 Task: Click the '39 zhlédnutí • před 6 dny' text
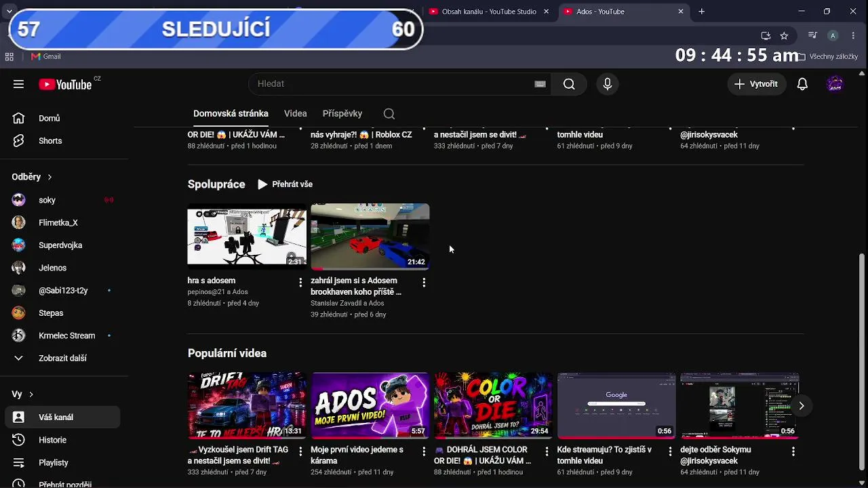pos(348,314)
